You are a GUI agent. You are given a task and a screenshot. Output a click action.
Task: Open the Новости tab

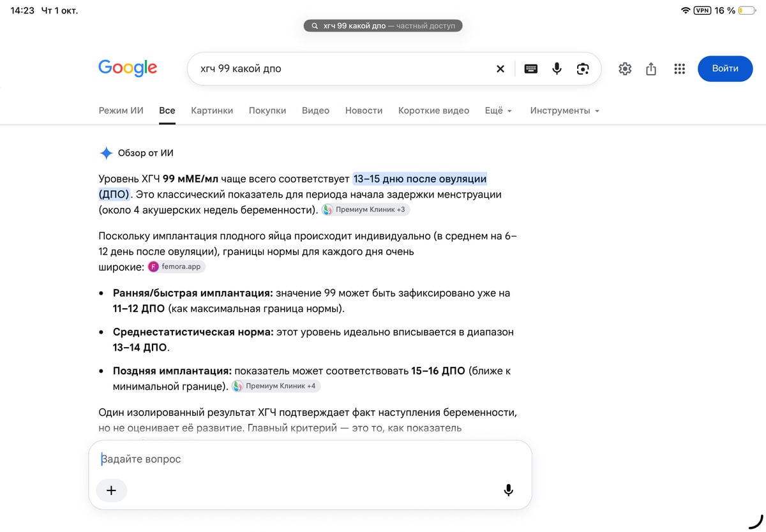tap(364, 110)
